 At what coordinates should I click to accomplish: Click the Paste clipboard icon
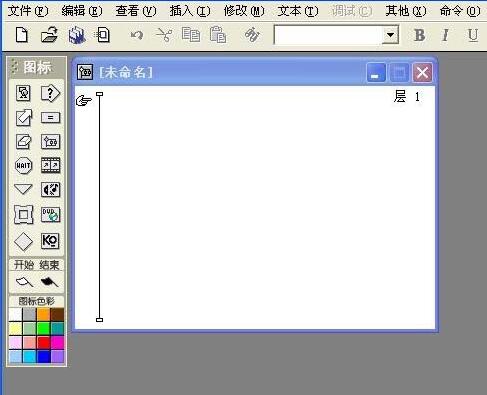[218, 35]
